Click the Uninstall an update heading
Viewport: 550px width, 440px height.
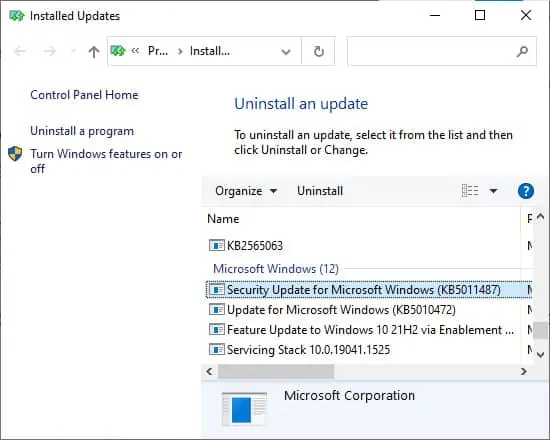point(301,104)
